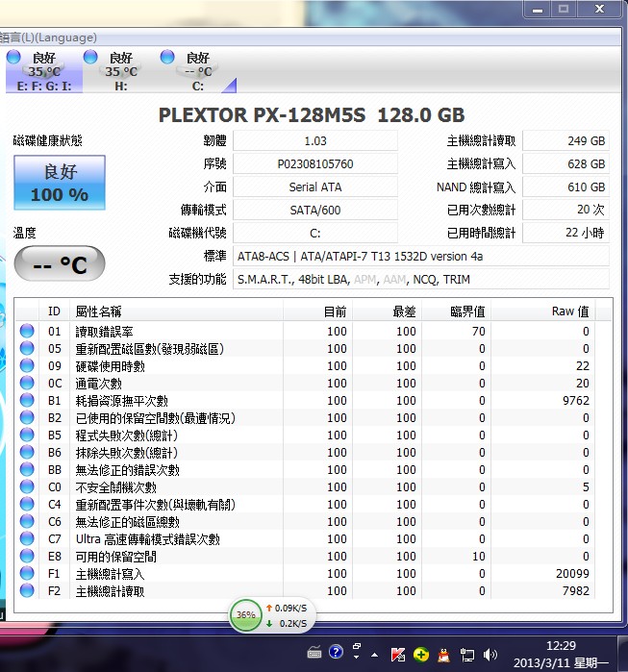628x672 pixels.
Task: Open the Language menu
Action: pyautogui.click(x=48, y=37)
